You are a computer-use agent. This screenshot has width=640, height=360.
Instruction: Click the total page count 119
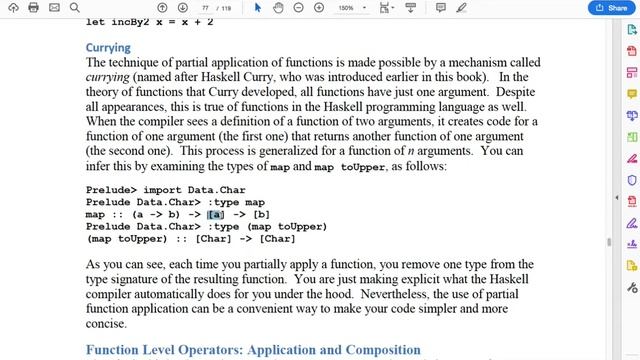pos(226,8)
